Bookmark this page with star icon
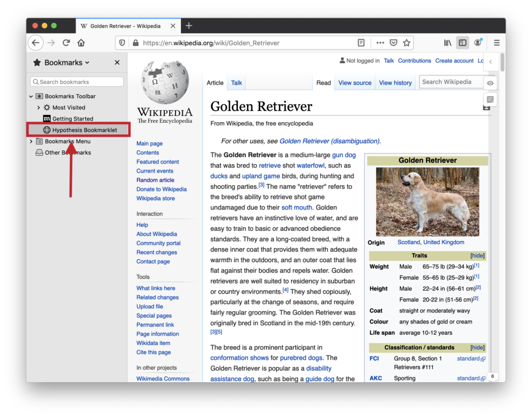This screenshot has width=532, height=417. [x=406, y=43]
